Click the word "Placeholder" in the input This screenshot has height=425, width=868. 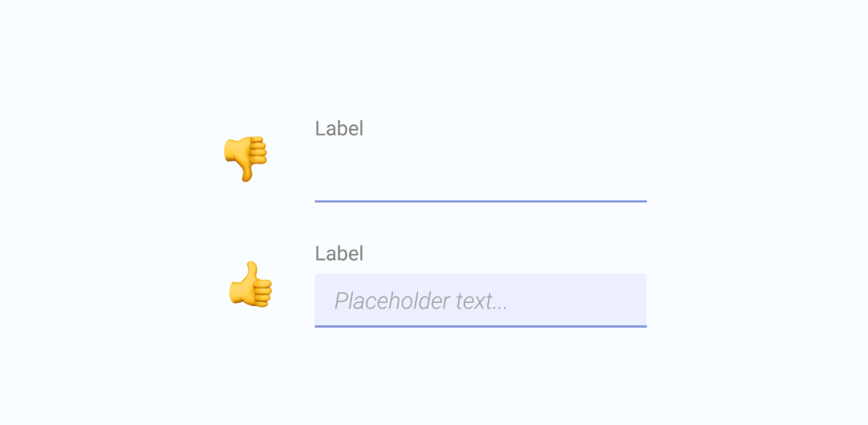pyautogui.click(x=392, y=301)
